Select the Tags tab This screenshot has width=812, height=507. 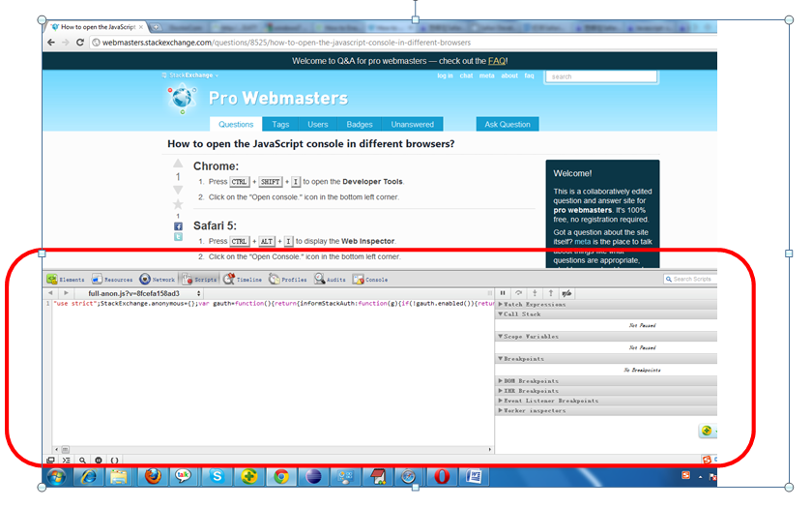point(280,125)
